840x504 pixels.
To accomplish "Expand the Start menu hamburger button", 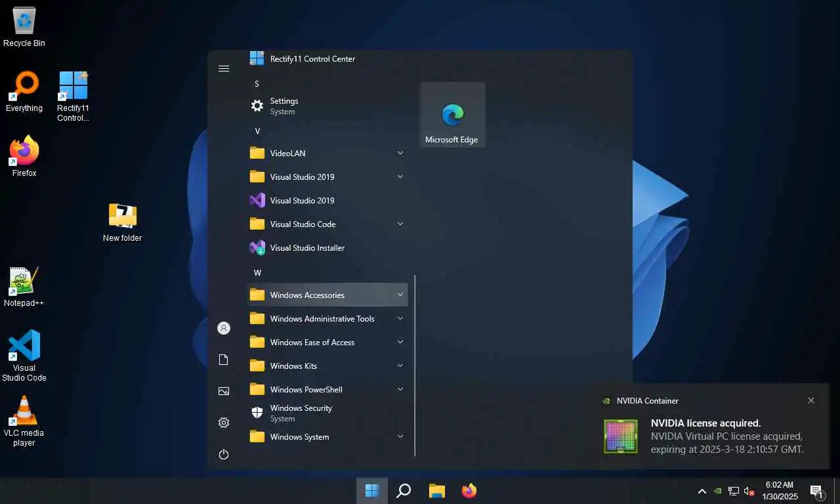I will click(x=224, y=68).
